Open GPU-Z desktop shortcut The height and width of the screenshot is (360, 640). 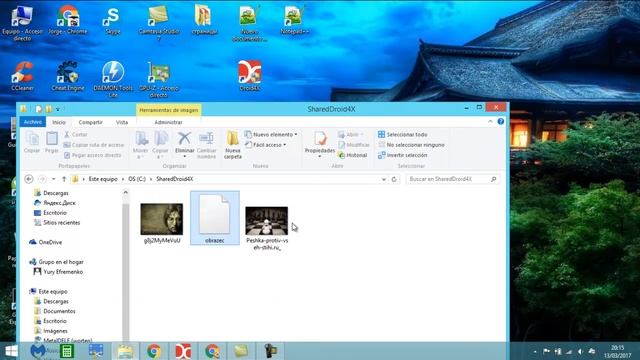pos(159,79)
